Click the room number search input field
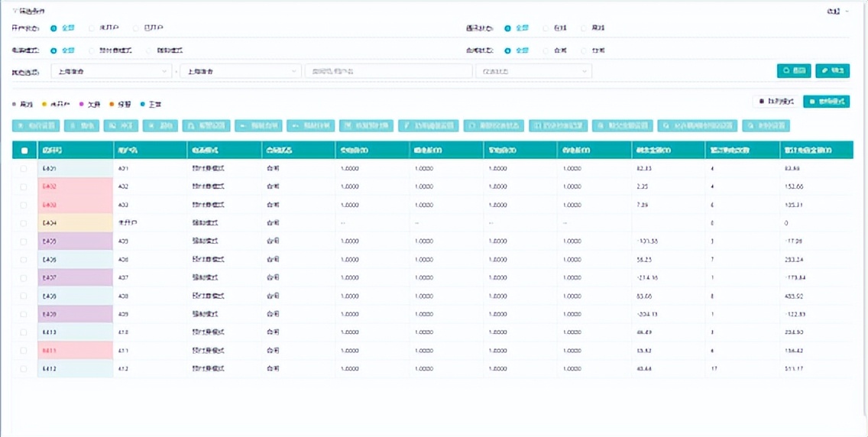 tap(388, 71)
